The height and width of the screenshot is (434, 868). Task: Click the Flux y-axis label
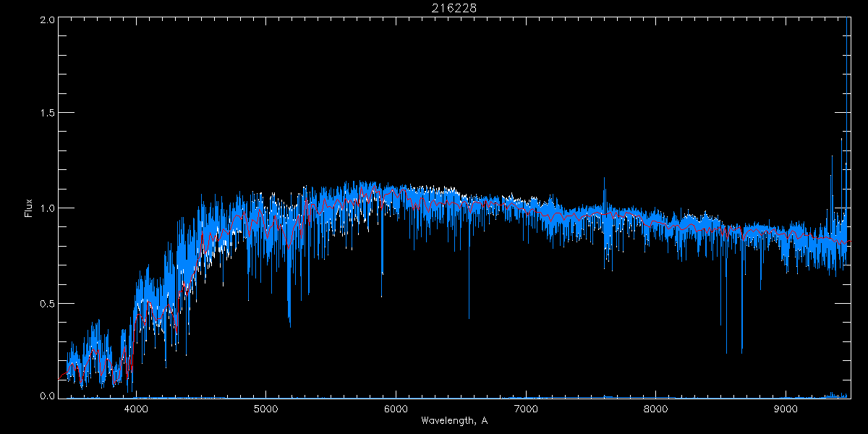tap(29, 208)
